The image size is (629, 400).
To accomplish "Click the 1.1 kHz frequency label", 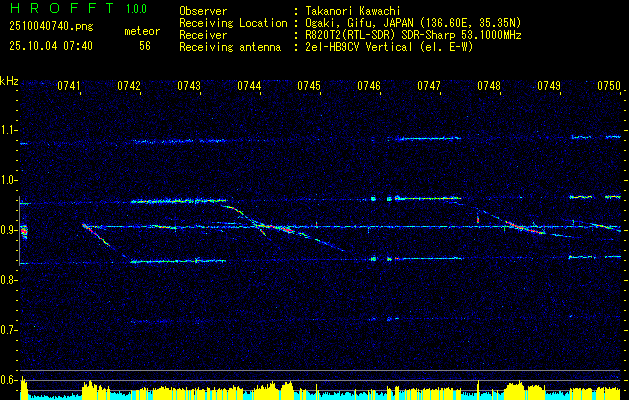I will (x=8, y=130).
